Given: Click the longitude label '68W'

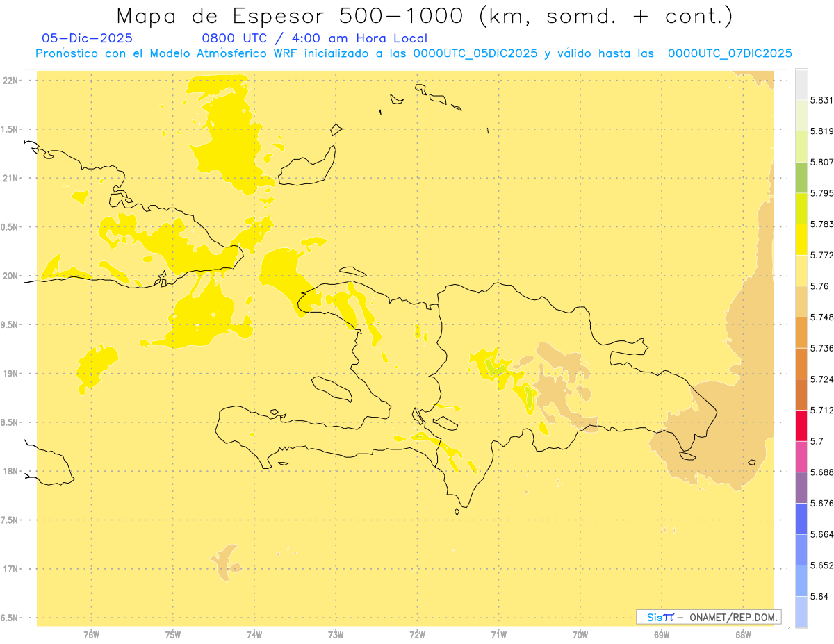Looking at the screenshot, I should pyautogui.click(x=743, y=635).
